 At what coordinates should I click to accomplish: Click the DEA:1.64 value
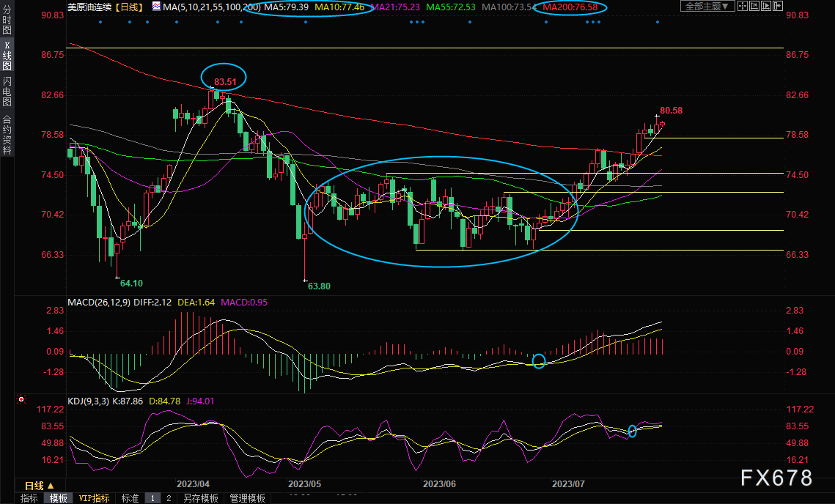click(x=196, y=302)
